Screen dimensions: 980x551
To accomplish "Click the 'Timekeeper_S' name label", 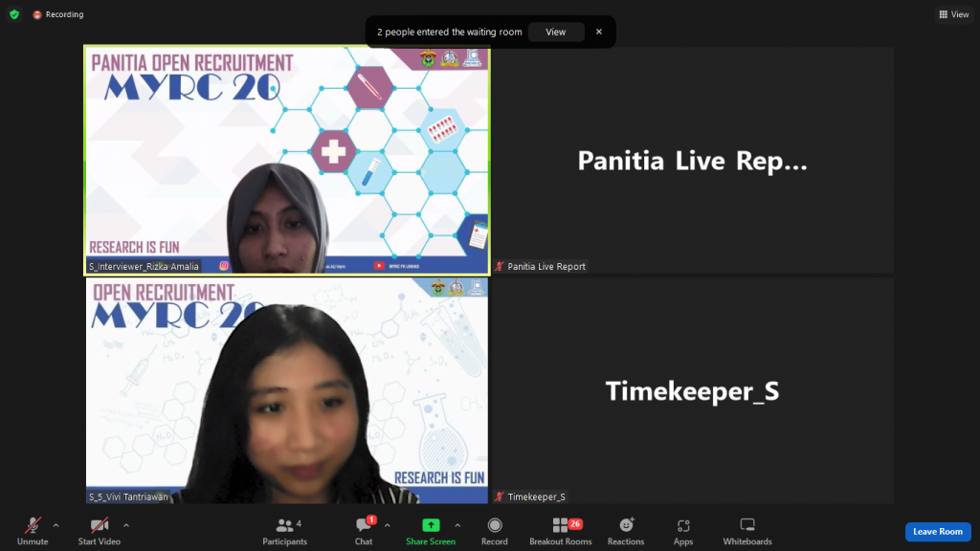I will [536, 496].
